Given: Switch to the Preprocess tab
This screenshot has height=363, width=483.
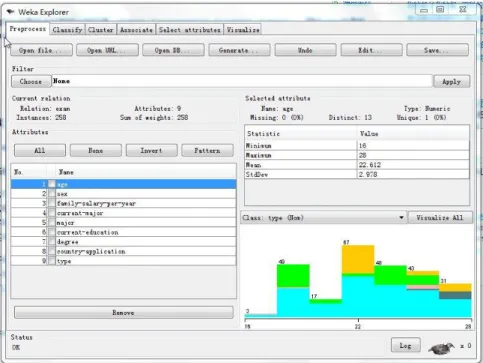Looking at the screenshot, I should click(28, 29).
